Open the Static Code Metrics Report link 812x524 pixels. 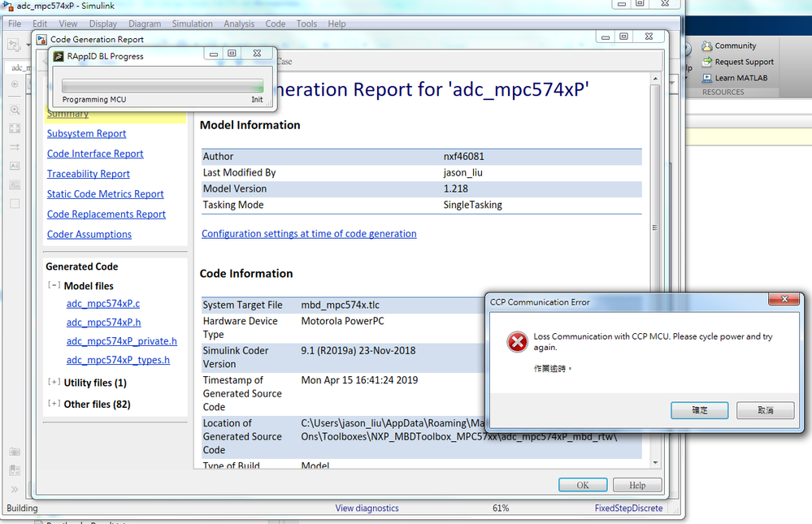105,194
